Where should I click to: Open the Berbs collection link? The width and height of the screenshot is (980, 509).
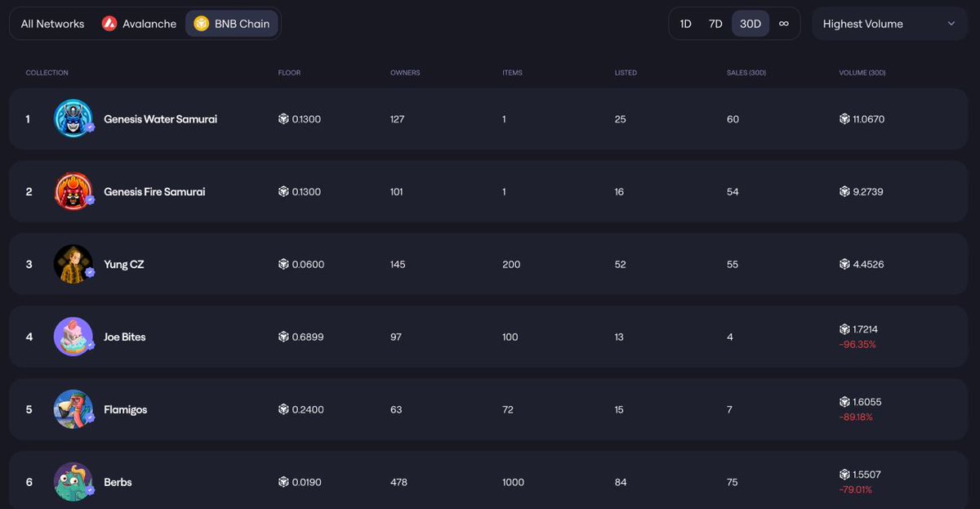[x=118, y=482]
